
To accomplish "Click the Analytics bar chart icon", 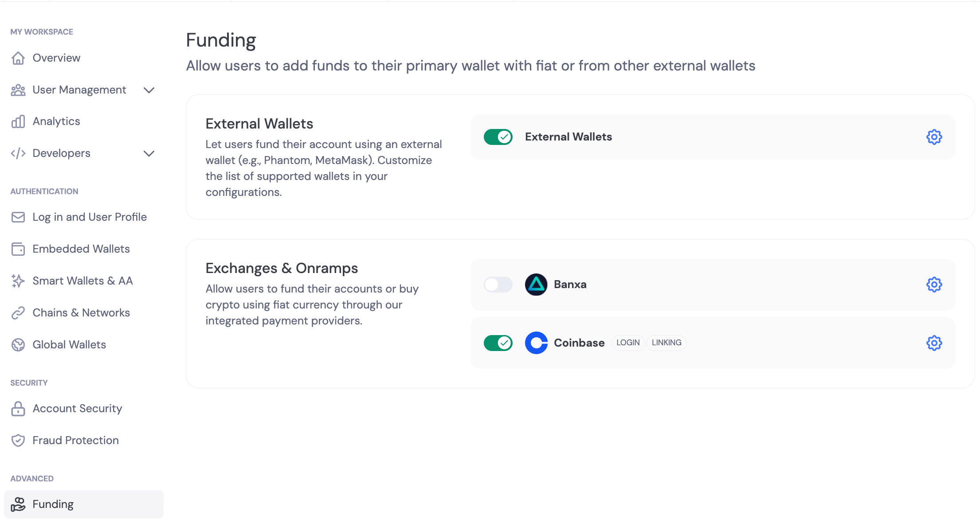I will (18, 121).
